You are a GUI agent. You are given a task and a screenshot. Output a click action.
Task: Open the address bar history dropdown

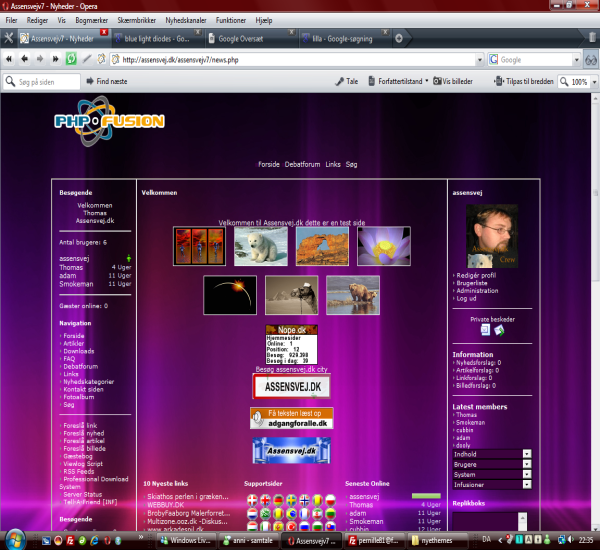479,60
